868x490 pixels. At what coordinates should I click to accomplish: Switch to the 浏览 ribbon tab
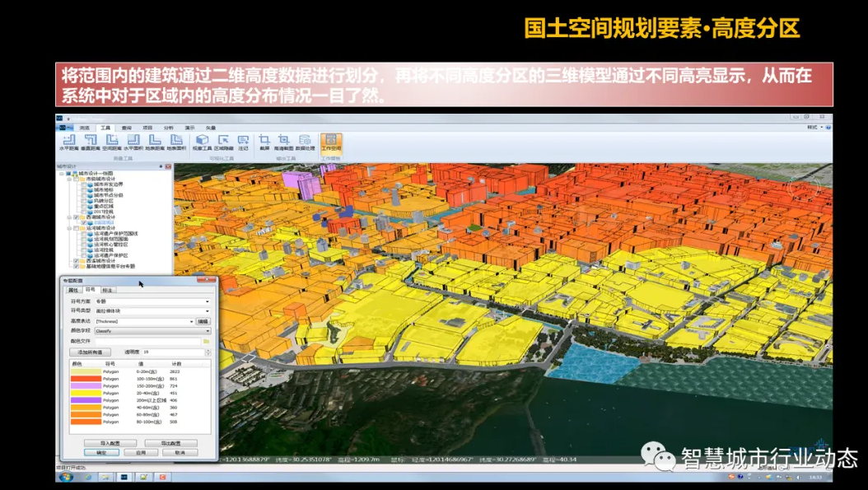84,128
